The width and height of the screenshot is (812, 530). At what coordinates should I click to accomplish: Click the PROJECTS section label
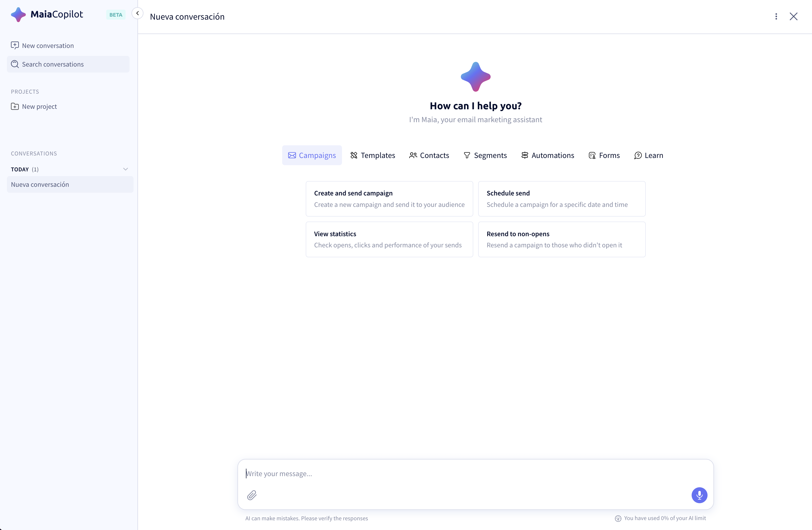tap(25, 91)
